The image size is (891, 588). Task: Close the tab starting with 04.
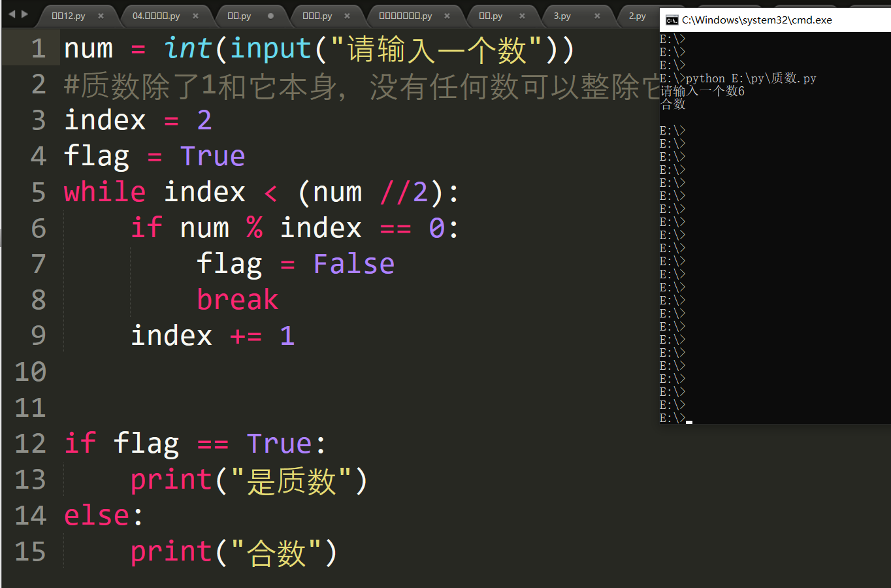click(195, 16)
